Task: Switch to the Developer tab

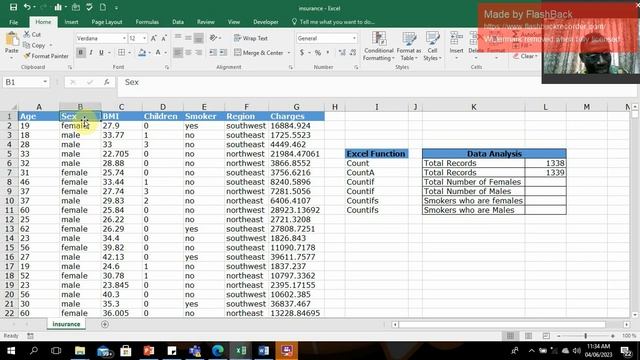Action: click(266, 22)
